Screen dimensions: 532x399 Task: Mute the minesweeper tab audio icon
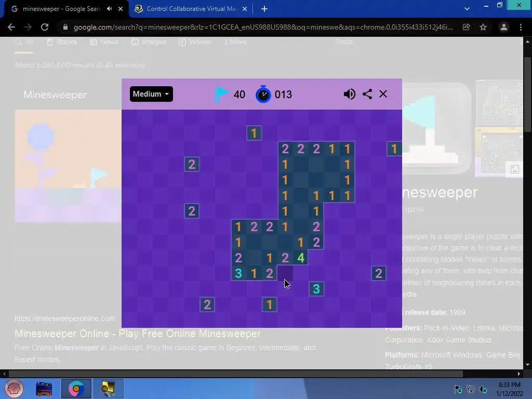(109, 9)
